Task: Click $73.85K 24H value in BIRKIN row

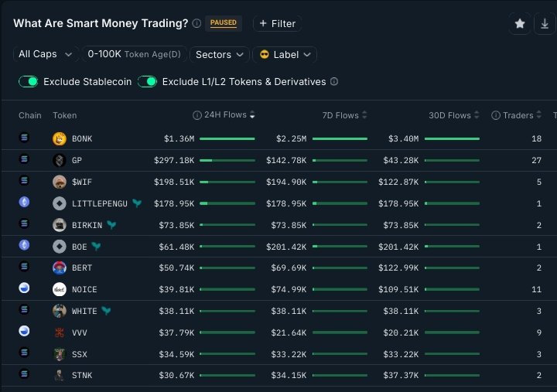Action: pos(176,225)
